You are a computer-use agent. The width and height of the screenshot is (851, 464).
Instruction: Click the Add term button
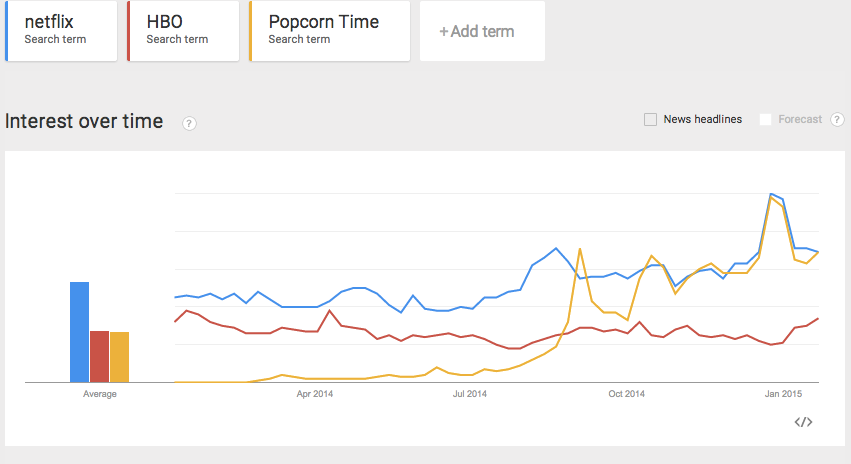pyautogui.click(x=482, y=31)
